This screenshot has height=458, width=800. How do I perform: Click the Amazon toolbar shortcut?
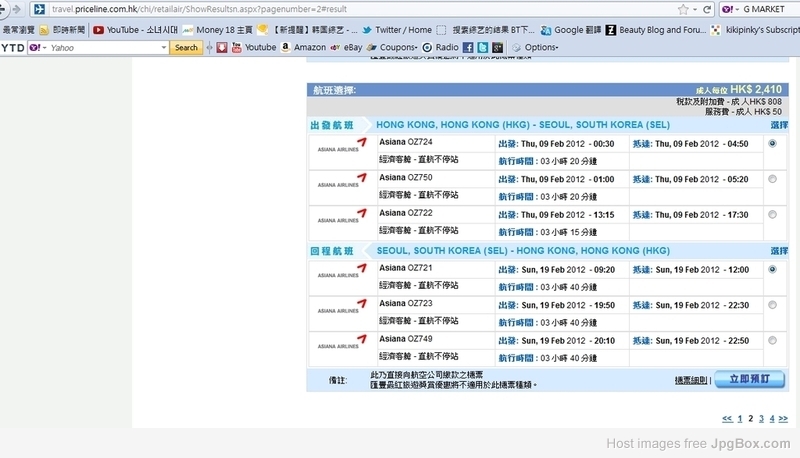pyautogui.click(x=303, y=47)
